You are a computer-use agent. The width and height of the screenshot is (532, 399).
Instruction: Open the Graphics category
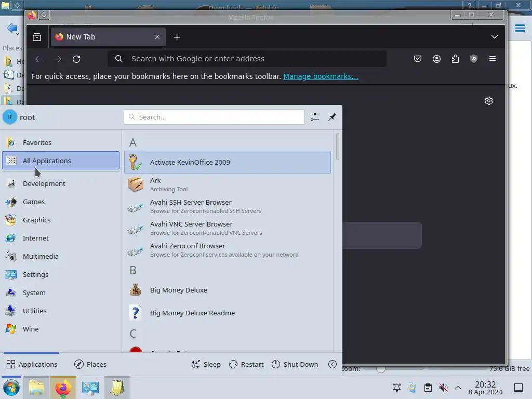[x=61, y=220]
